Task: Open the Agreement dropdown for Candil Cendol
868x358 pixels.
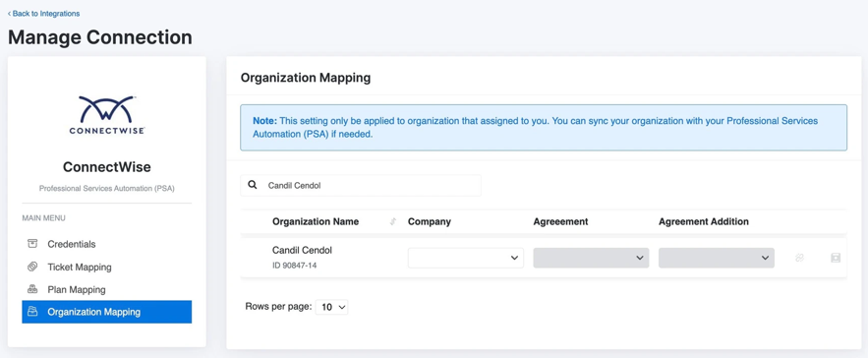Action: [x=591, y=258]
